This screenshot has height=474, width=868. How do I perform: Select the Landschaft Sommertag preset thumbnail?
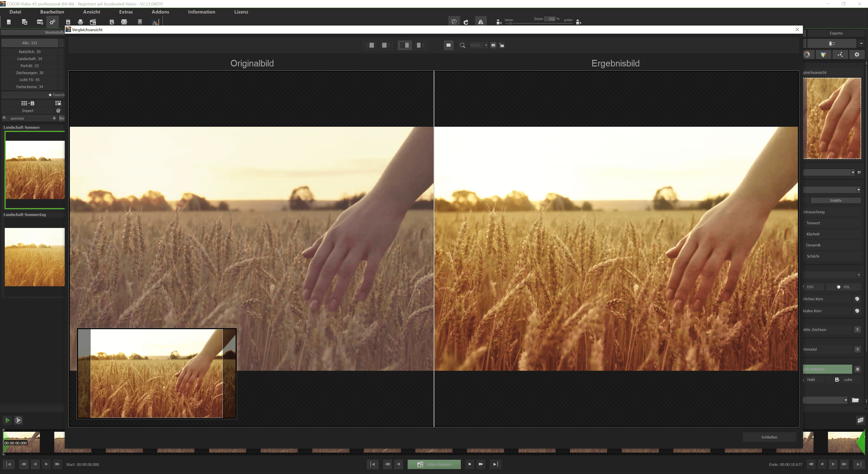tap(34, 257)
